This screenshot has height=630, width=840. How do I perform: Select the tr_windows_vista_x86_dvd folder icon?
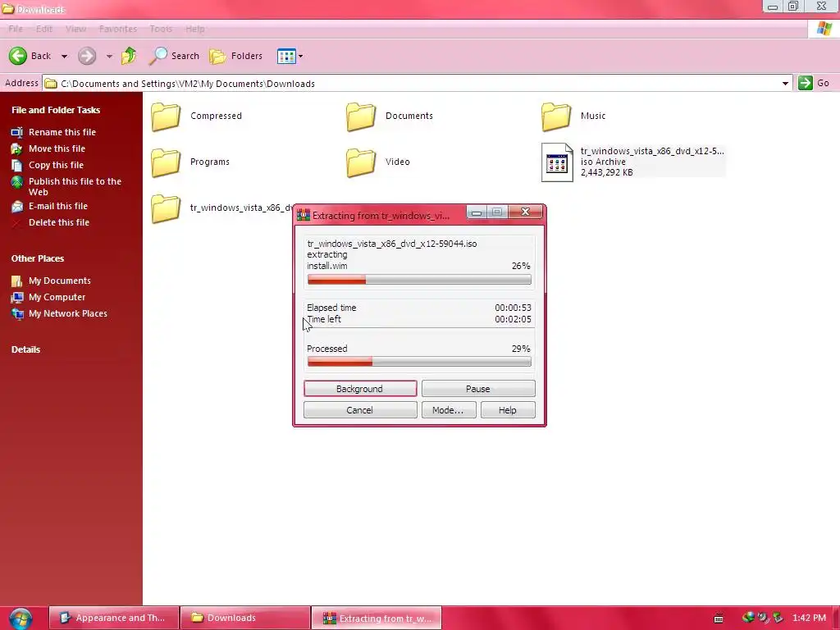[x=166, y=208]
